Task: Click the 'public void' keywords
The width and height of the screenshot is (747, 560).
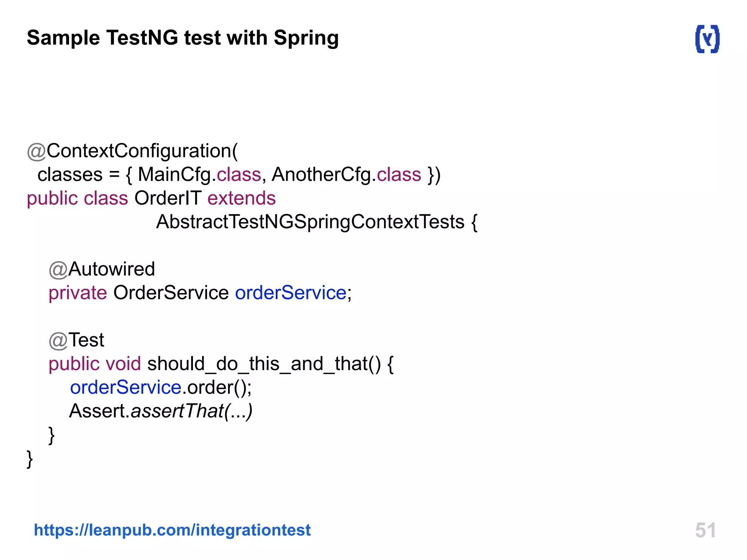Action: tap(94, 364)
